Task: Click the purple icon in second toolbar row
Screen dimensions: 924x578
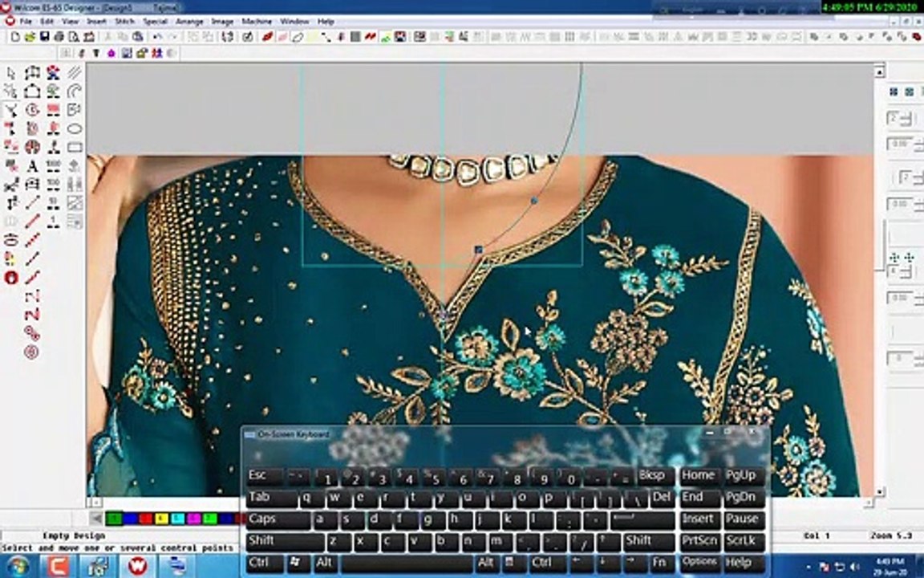Action: tap(111, 53)
